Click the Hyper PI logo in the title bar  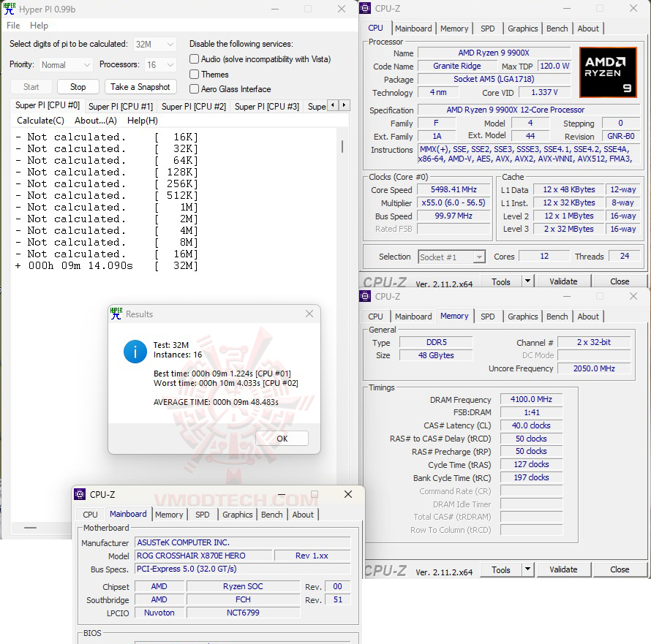click(10, 9)
